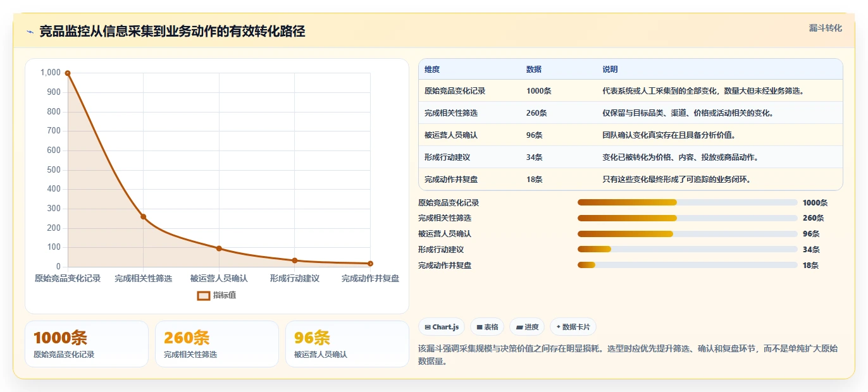Click the 260条 value in the table
868x392 pixels.
click(536, 113)
